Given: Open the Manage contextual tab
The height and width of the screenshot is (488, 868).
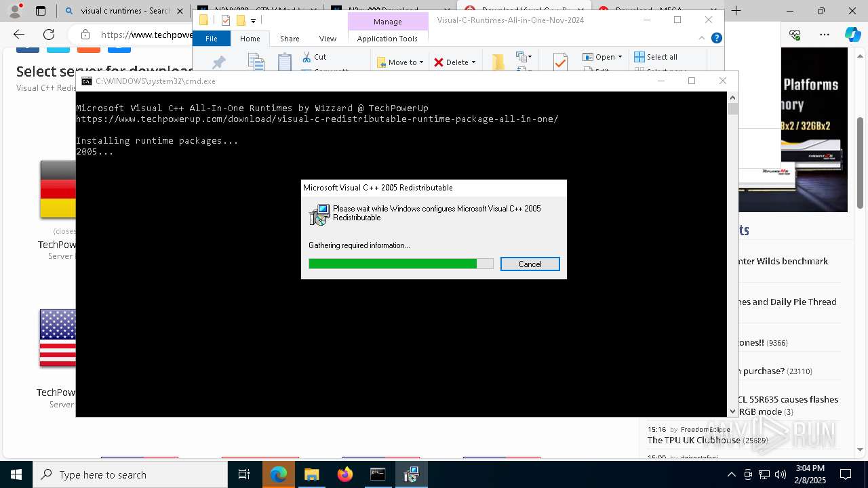Looking at the screenshot, I should coord(388,22).
